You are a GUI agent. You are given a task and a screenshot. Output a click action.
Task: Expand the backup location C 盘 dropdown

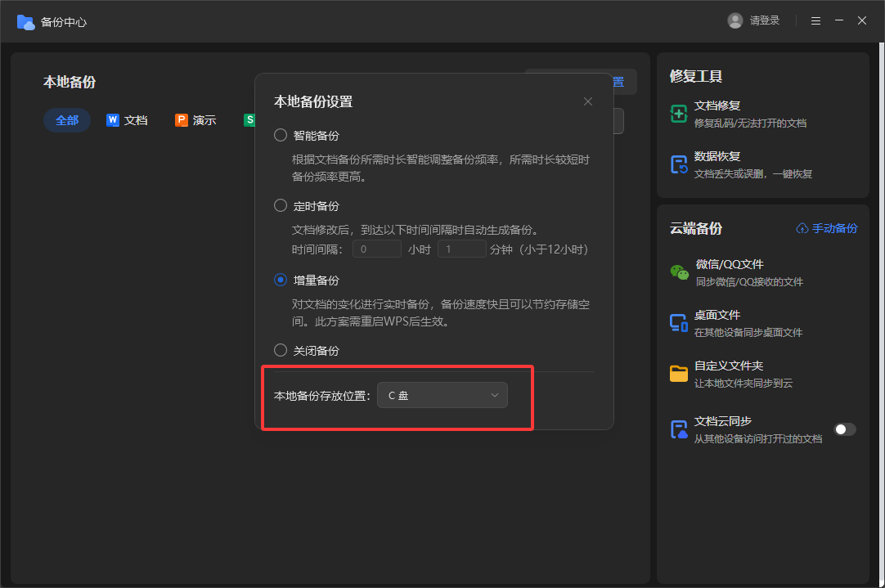pos(442,396)
